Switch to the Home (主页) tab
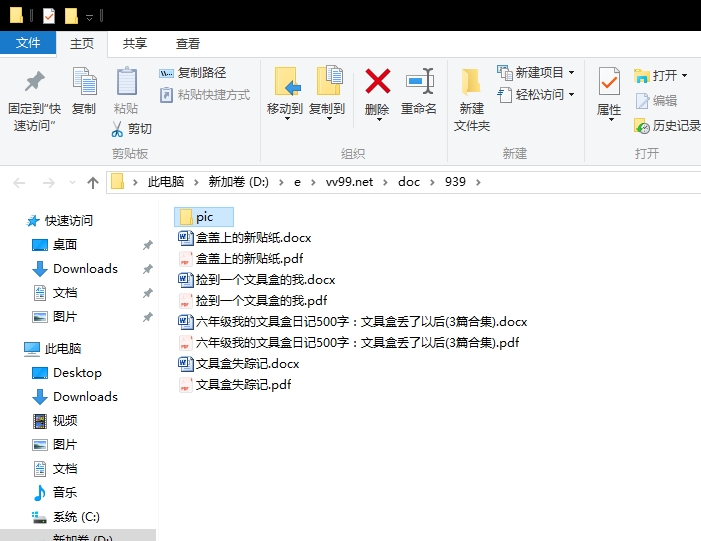 [82, 43]
